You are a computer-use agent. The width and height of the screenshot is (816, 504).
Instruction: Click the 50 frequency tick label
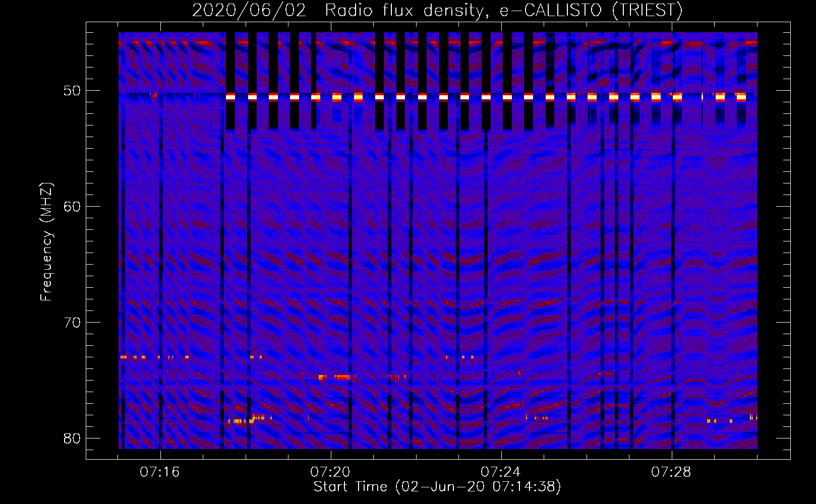[73, 91]
